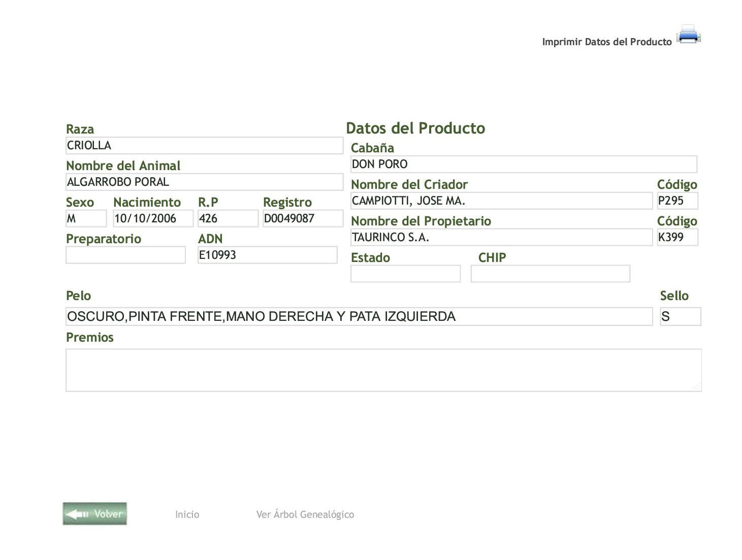Click the Raza field showing CRIOLLA

click(204, 146)
